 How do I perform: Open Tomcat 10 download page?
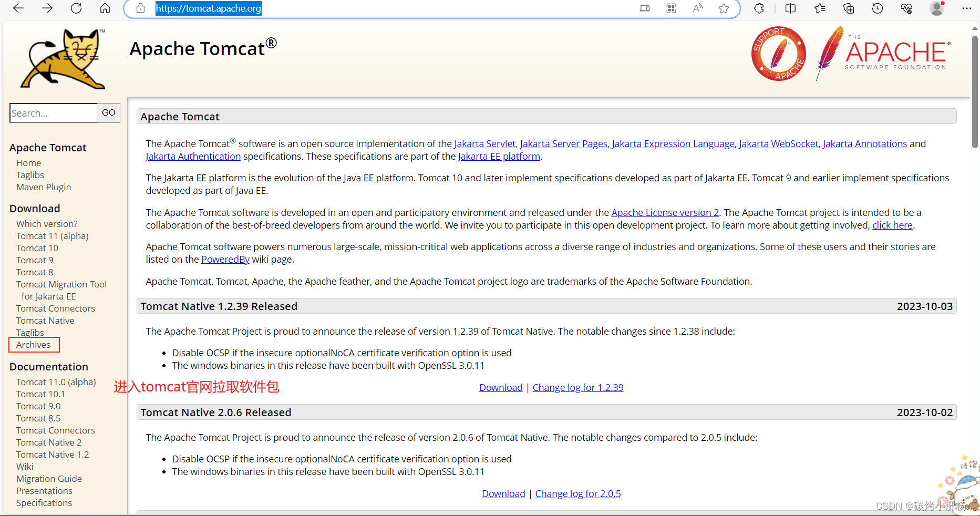pos(37,248)
